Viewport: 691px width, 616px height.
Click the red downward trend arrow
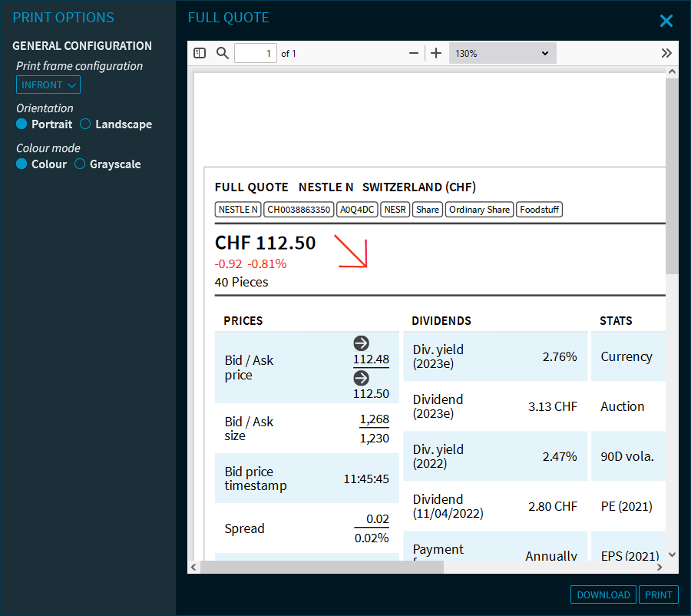[352, 252]
